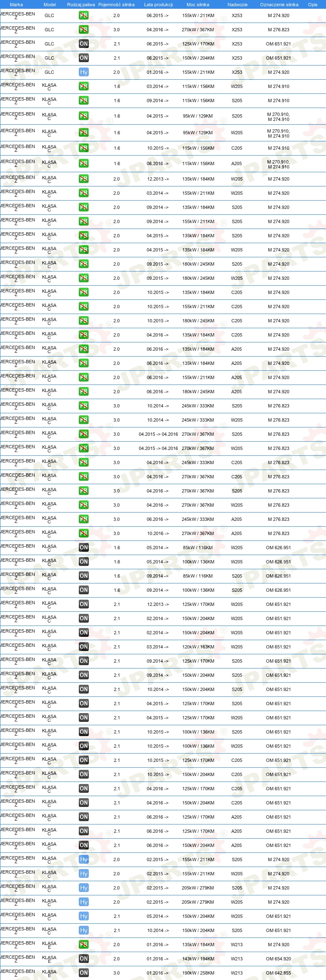The height and width of the screenshot is (980, 326).
Task: Click the PB fuel icon in the GLC 3.0 row
Action: click(84, 30)
